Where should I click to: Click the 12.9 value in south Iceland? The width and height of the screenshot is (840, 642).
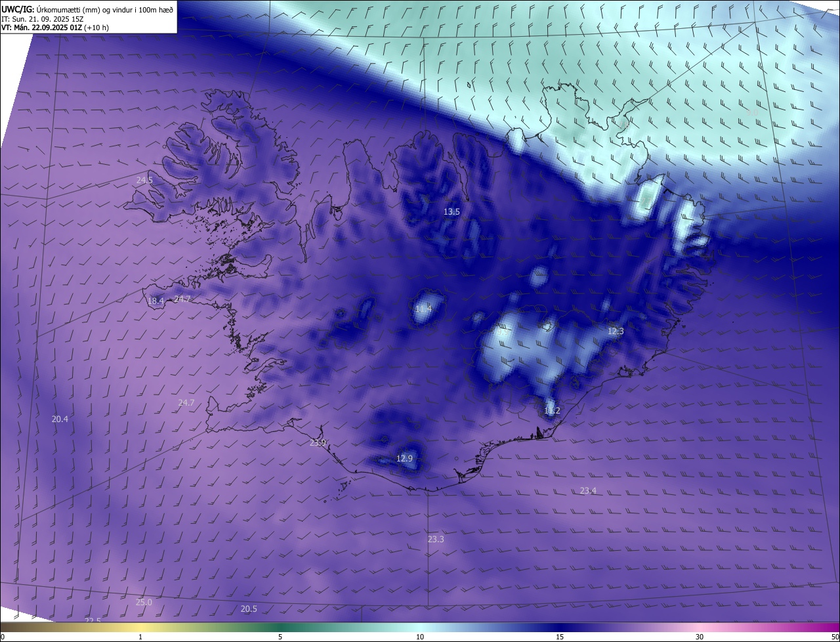(405, 458)
